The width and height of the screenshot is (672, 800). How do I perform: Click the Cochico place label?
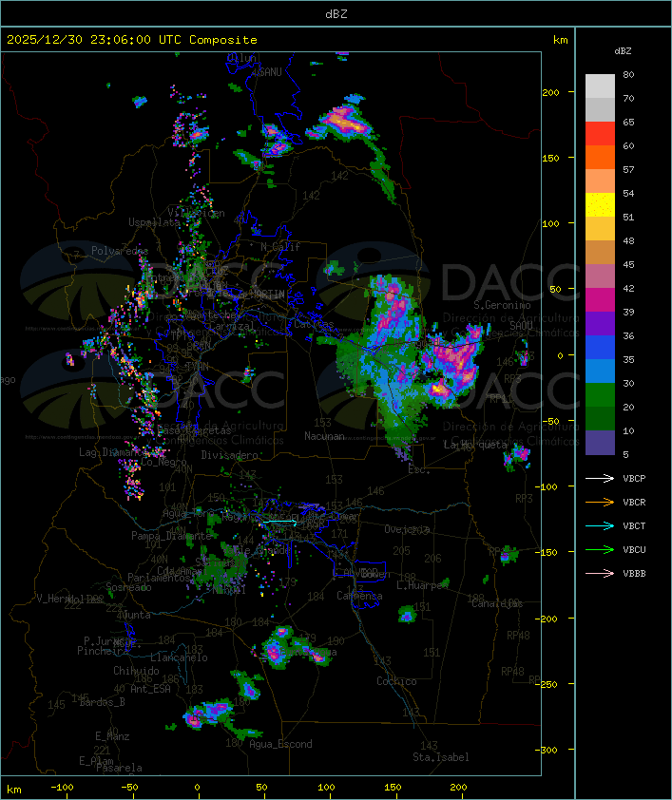coord(396,681)
